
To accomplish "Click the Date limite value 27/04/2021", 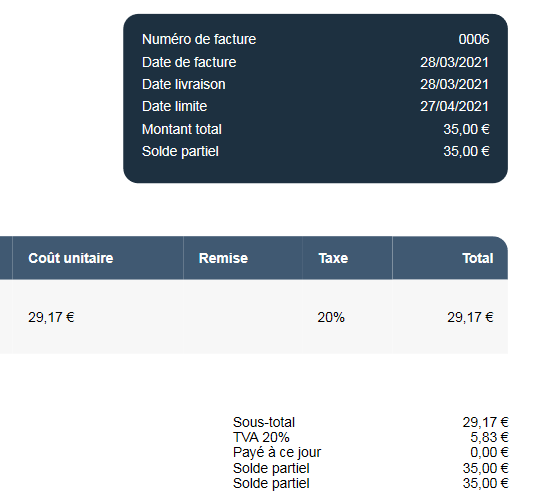I will click(454, 106).
